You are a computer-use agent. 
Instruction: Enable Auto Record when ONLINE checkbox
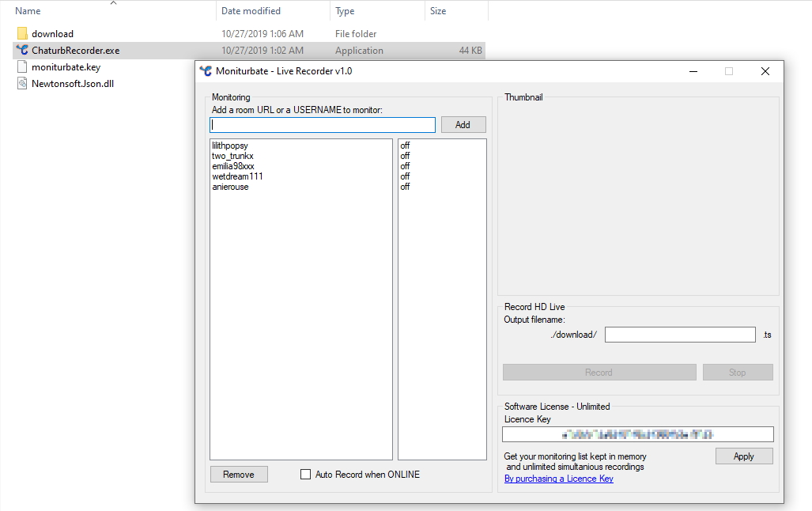[x=305, y=474]
